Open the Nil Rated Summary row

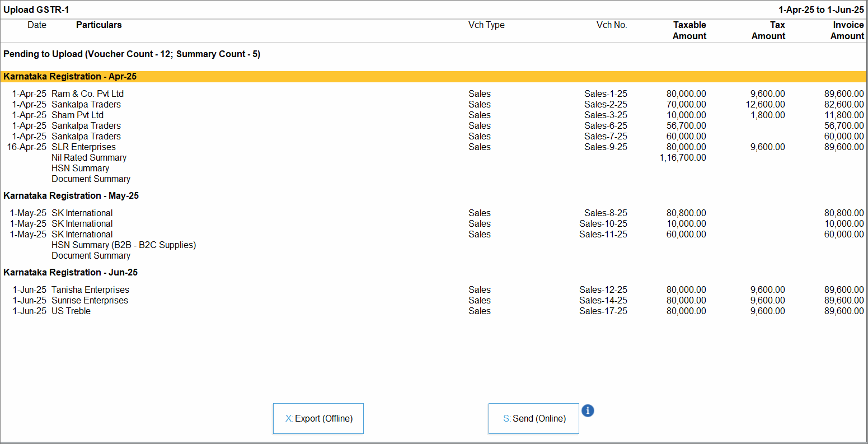point(89,158)
